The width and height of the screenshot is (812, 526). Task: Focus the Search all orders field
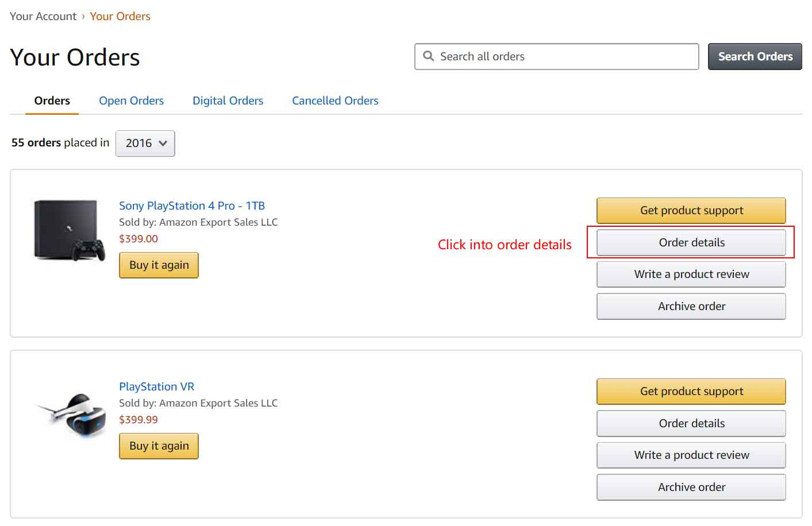pyautogui.click(x=556, y=56)
